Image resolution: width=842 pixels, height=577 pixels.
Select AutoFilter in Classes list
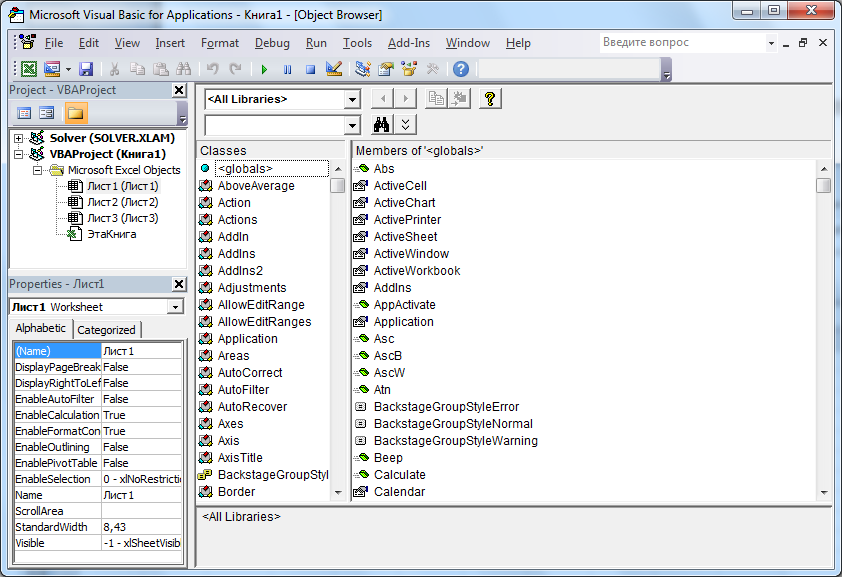point(243,390)
